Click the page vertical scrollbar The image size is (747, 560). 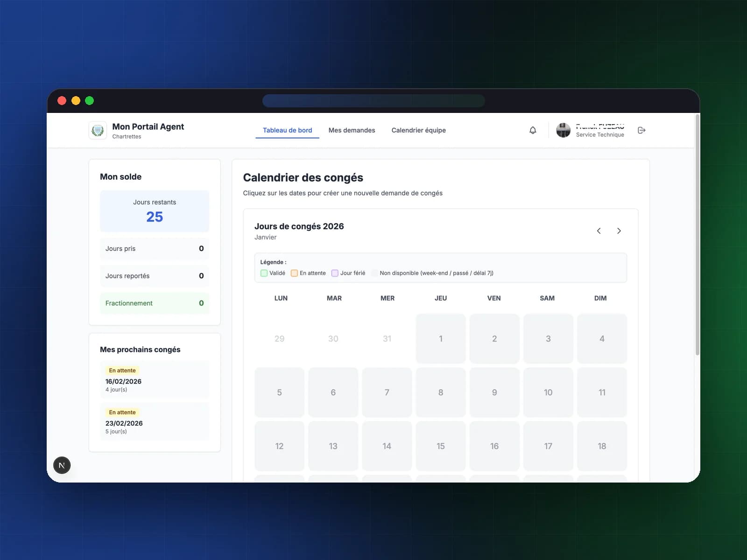pos(698,235)
